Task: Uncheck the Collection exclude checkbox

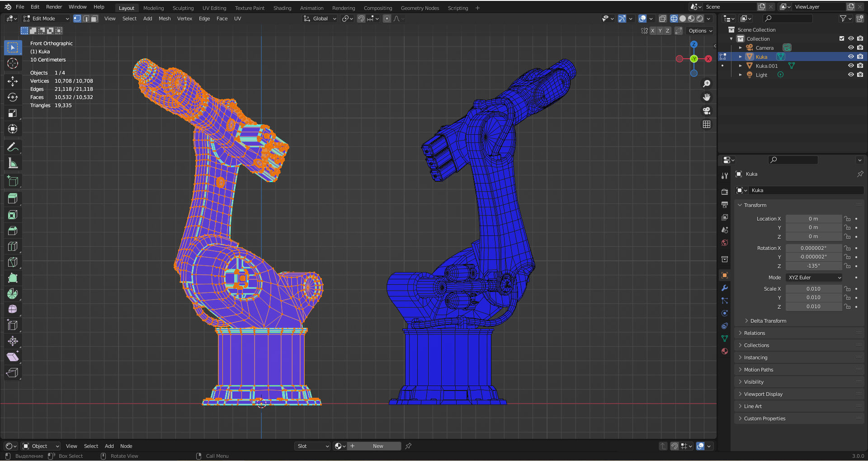Action: (842, 38)
